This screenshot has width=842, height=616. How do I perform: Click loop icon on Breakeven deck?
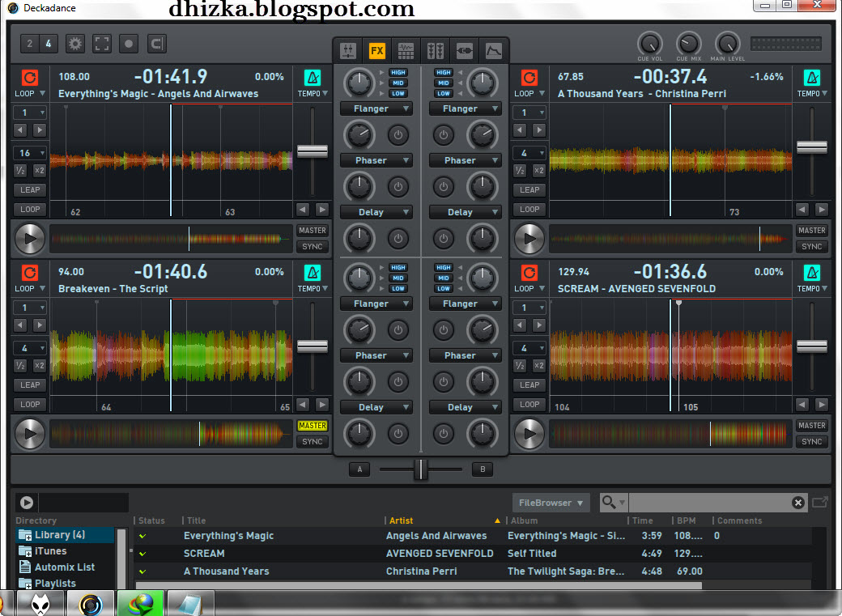point(29,273)
